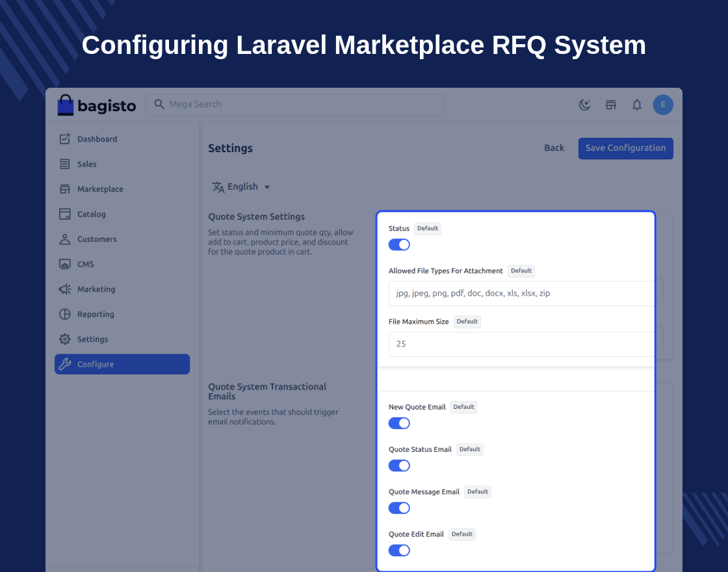Viewport: 728px width, 572px height.
Task: Click the Settings page title
Action: coord(230,149)
